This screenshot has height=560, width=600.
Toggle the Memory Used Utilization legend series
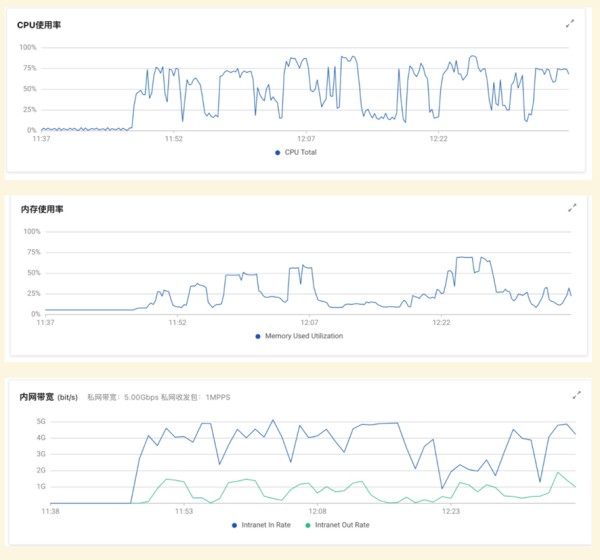coord(299,336)
